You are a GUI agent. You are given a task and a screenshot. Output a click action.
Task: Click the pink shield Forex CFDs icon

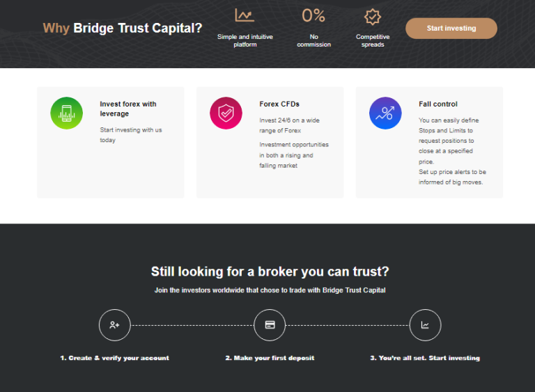point(226,113)
